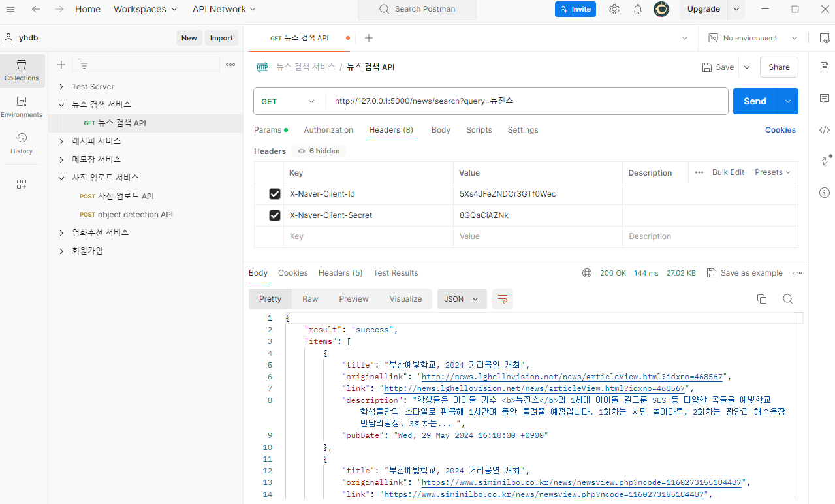The image size is (835, 504).
Task: Expand the 레시피 서비스 collection
Action: click(x=61, y=142)
